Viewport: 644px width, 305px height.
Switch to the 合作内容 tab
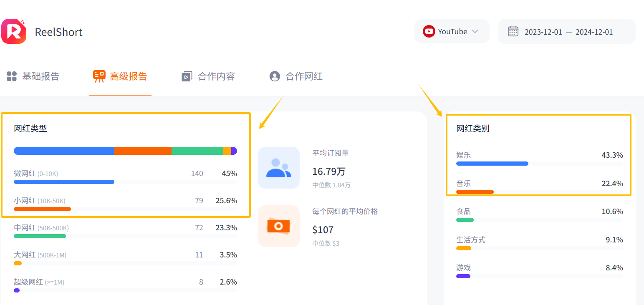click(215, 76)
